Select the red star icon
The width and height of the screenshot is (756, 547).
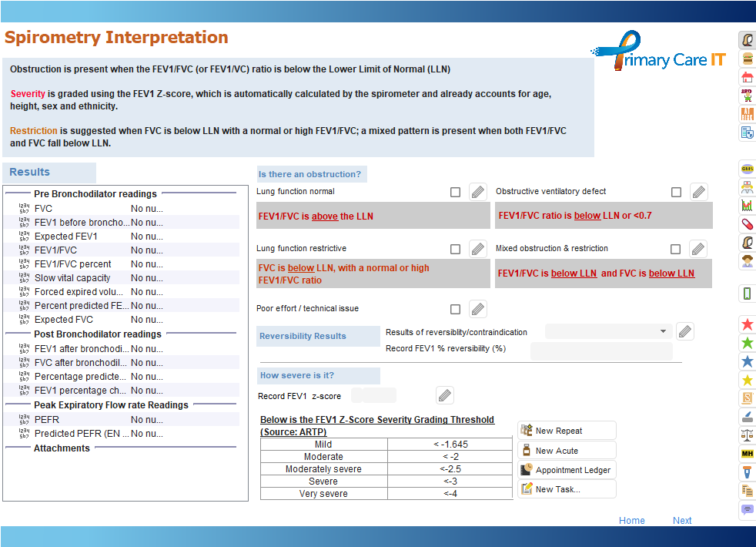coord(747,324)
